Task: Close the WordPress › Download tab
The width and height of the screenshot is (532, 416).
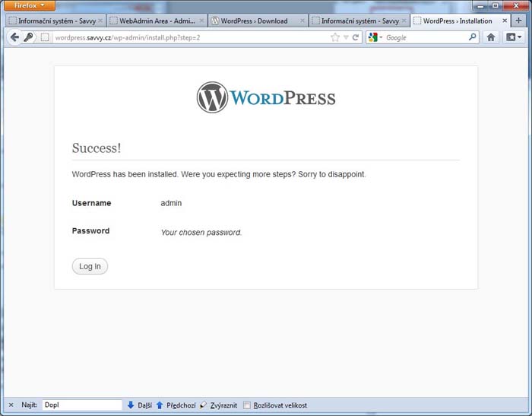Action: 302,21
